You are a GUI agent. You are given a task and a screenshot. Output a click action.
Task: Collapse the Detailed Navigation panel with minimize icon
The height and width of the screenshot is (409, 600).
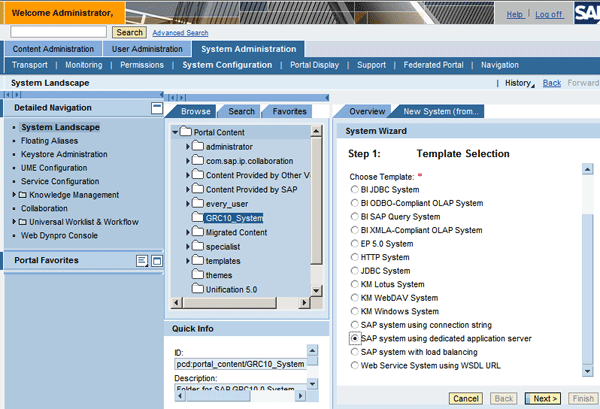[157, 108]
